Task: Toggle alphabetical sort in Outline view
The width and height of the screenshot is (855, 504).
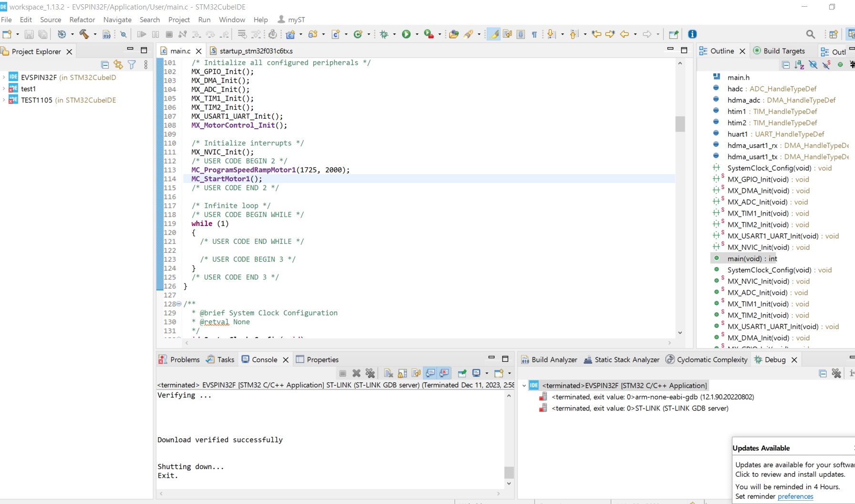Action: [x=799, y=64]
